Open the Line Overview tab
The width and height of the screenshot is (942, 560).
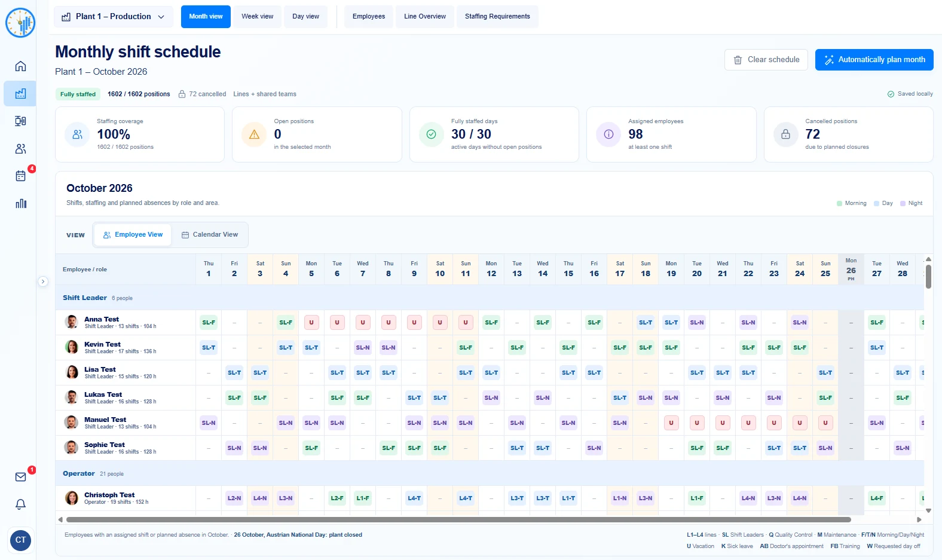point(425,17)
